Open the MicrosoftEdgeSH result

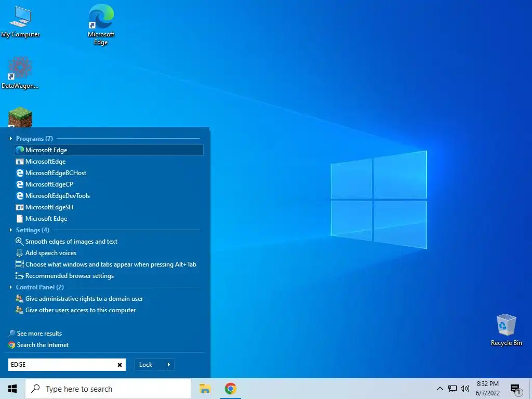tap(109, 207)
